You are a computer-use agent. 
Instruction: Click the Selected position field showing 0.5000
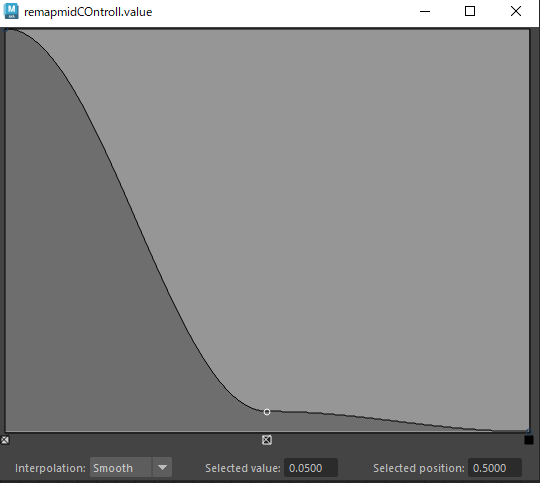click(x=495, y=468)
